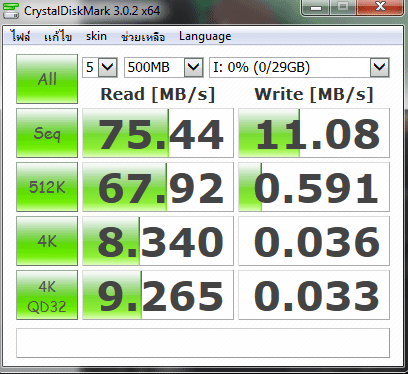
Task: Open the skin menu
Action: [96, 36]
